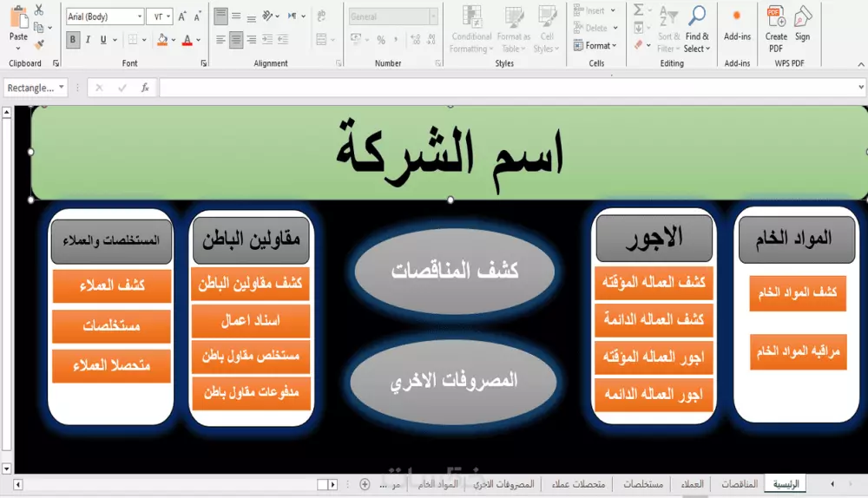Activate the Format Painter brush
Screen dimensions: 868x498
[x=39, y=44]
